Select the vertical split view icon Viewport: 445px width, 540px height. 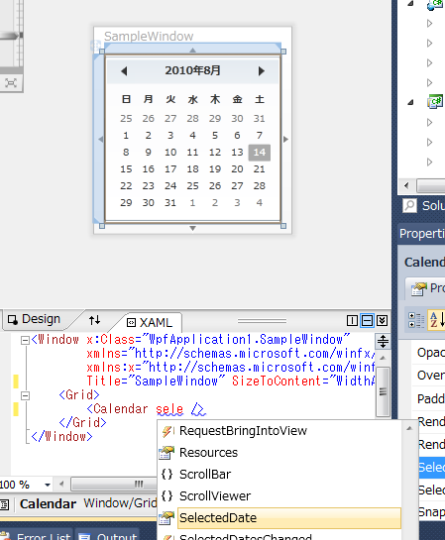click(352, 321)
